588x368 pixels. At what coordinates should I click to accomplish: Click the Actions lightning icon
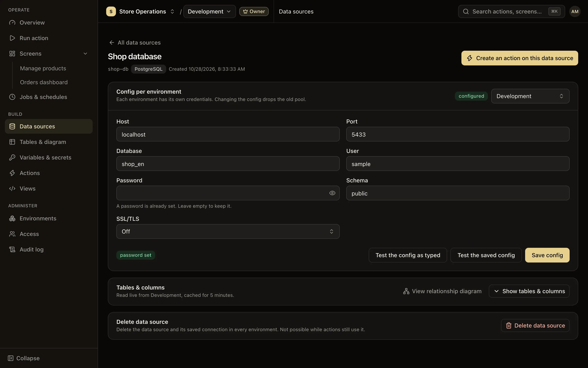[12, 173]
